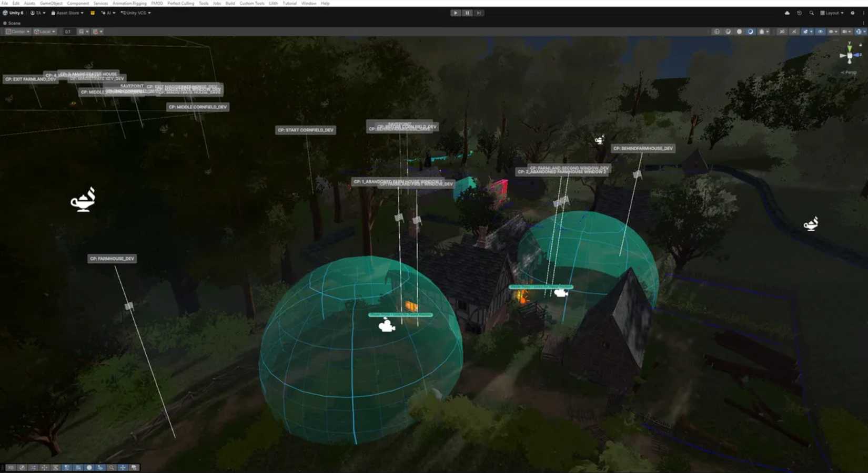Viewport: 868px width, 473px height.
Task: Open the Asset Store dropdown
Action: (67, 13)
